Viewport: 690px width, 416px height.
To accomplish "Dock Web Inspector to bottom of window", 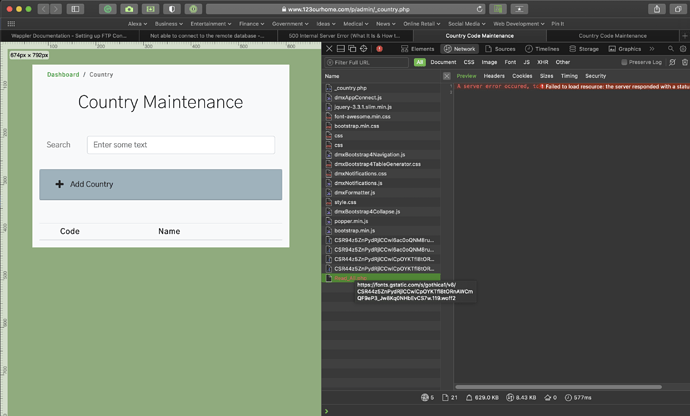I will (341, 49).
